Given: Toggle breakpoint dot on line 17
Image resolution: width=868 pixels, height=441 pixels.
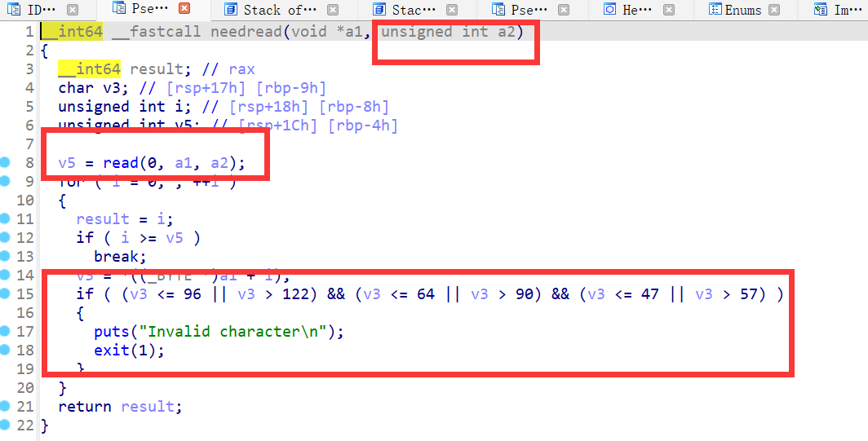Looking at the screenshot, I should (x=6, y=331).
